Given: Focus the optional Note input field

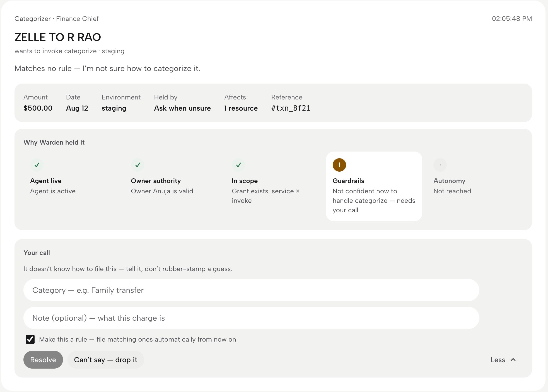Looking at the screenshot, I should coord(251,318).
